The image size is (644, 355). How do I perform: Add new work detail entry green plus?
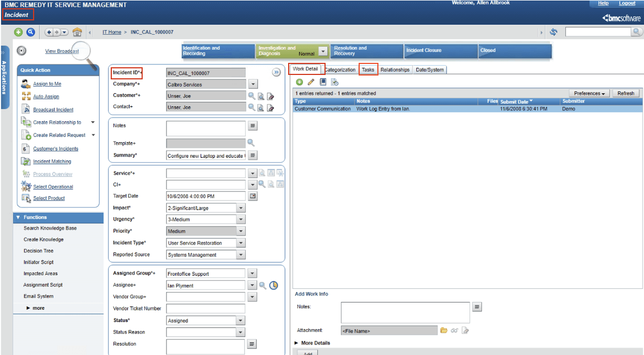coord(299,82)
